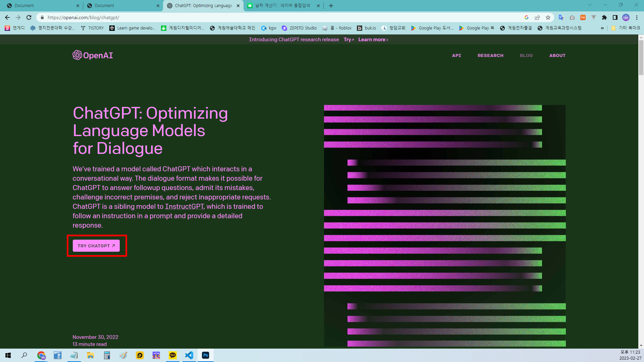Open the Windows Start menu
The width and height of the screenshot is (644, 362).
pyautogui.click(x=8, y=355)
